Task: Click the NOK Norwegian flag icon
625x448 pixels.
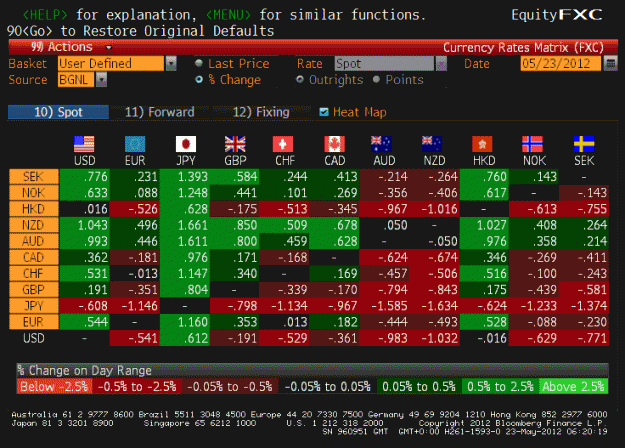Action: (x=532, y=144)
